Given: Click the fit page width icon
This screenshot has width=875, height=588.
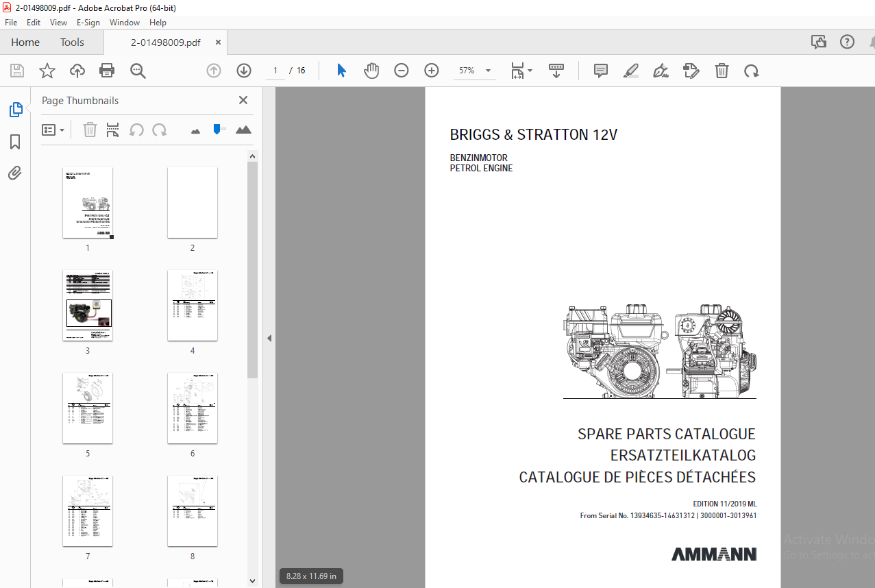Looking at the screenshot, I should coord(517,71).
